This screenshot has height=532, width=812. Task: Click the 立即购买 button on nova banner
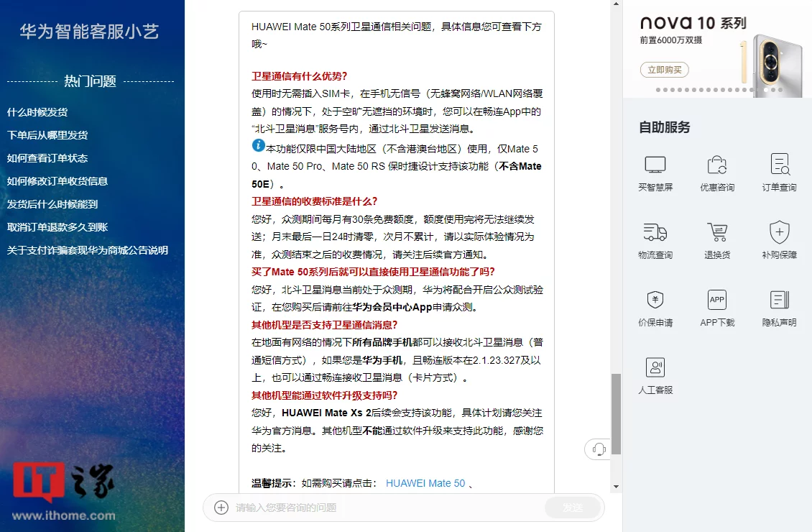point(665,70)
